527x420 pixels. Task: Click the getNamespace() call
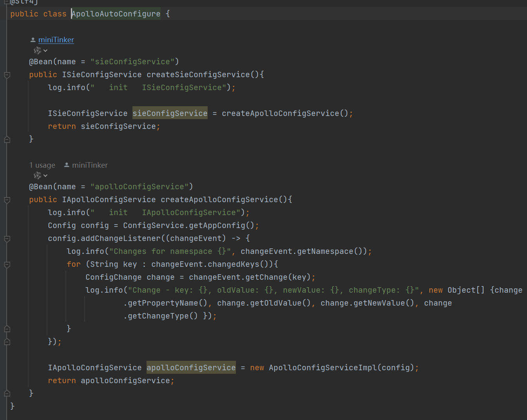point(330,251)
